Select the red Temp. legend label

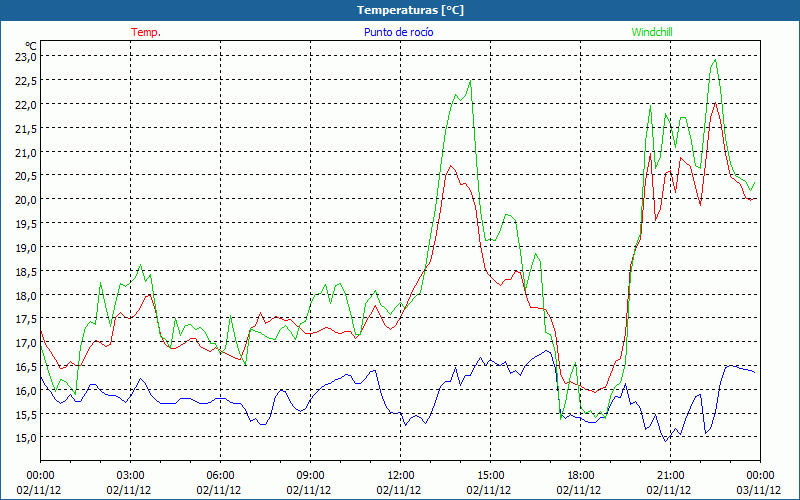click(x=146, y=32)
